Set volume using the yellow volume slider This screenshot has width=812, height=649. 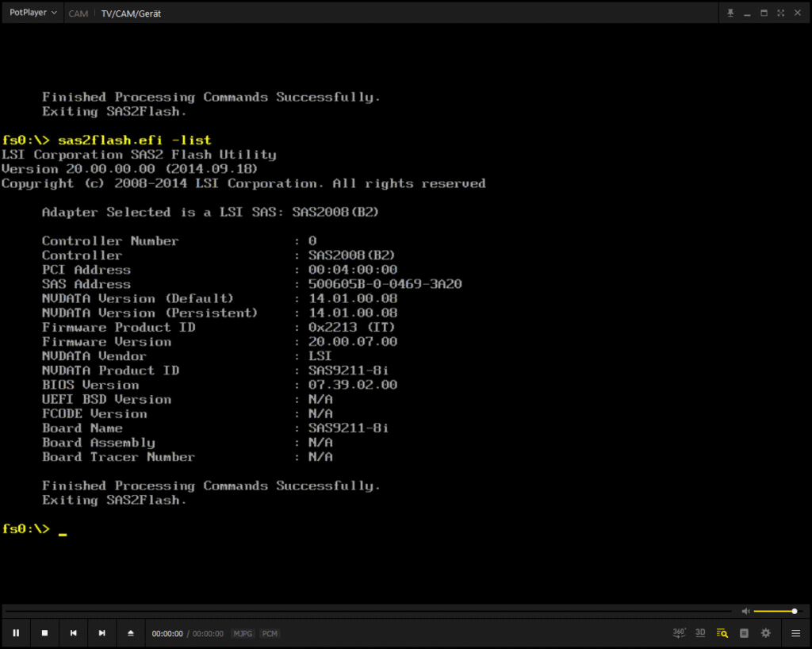click(x=776, y=611)
